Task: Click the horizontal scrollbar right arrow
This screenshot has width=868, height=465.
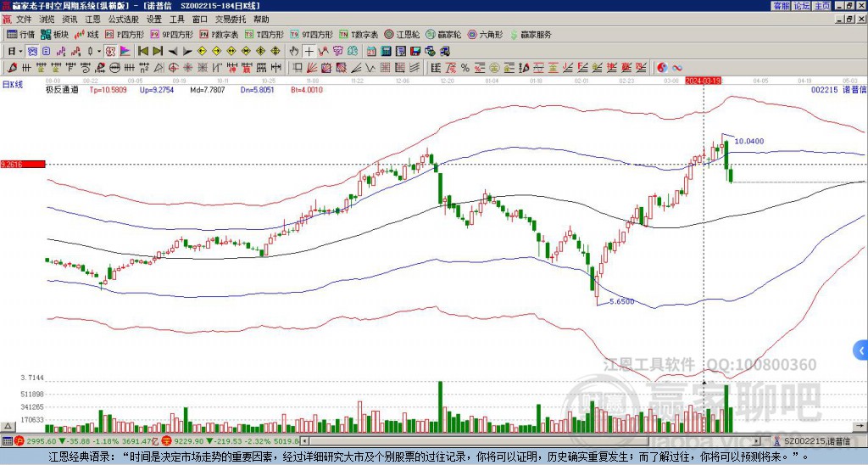Action: [758, 442]
